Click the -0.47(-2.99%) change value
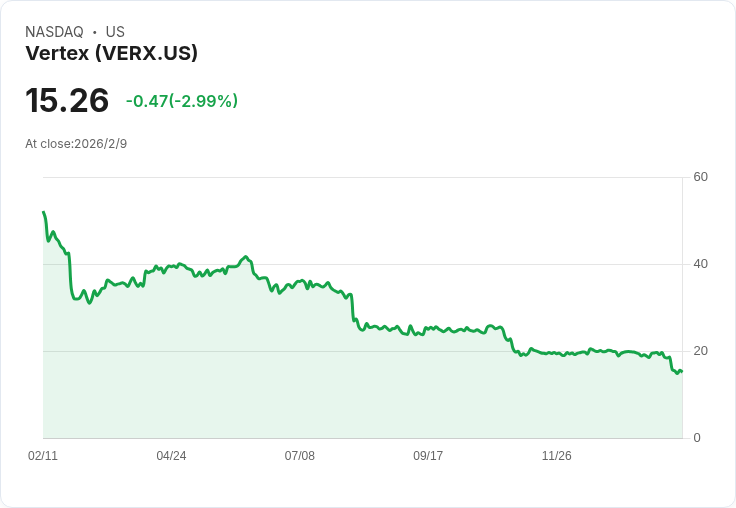Viewport: 736px width, 508px height. point(182,101)
